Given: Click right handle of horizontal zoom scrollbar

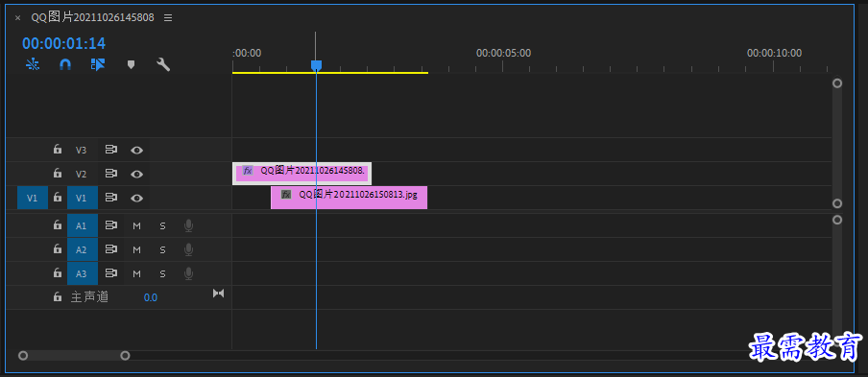Looking at the screenshot, I should [125, 356].
